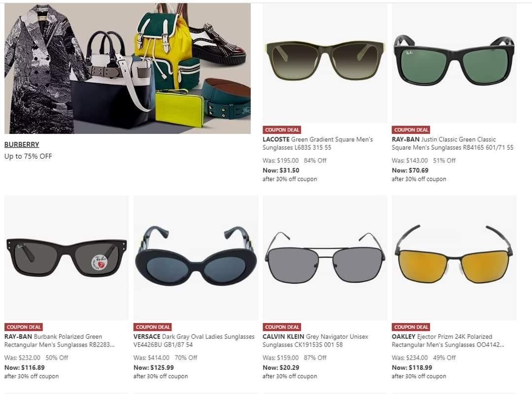Click the Ray-Ban Burbank Polarized Green title

(x=60, y=341)
